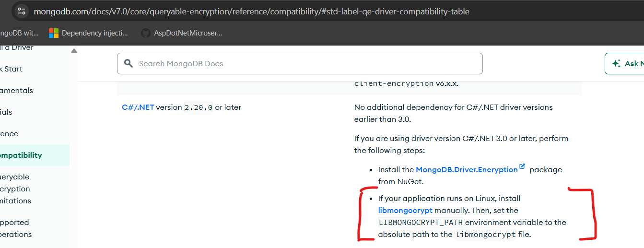Click the GitHub logo bookmark icon
Image resolution: width=644 pixels, height=248 pixels.
pyautogui.click(x=145, y=33)
